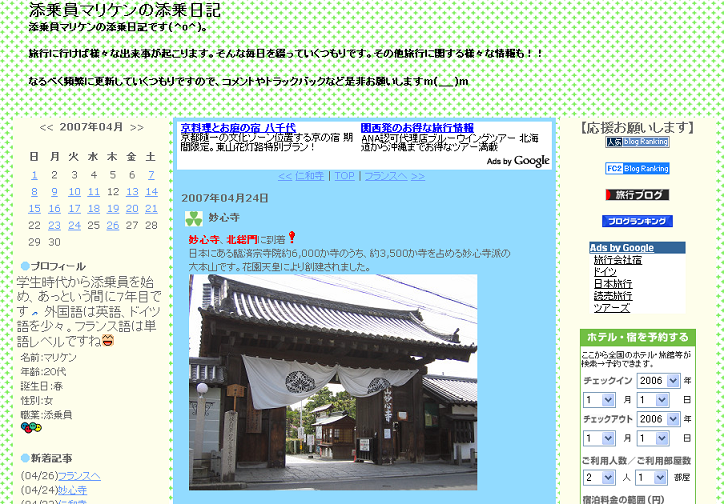
Task: Go to previous month with << arrow
Action: pyautogui.click(x=46, y=128)
